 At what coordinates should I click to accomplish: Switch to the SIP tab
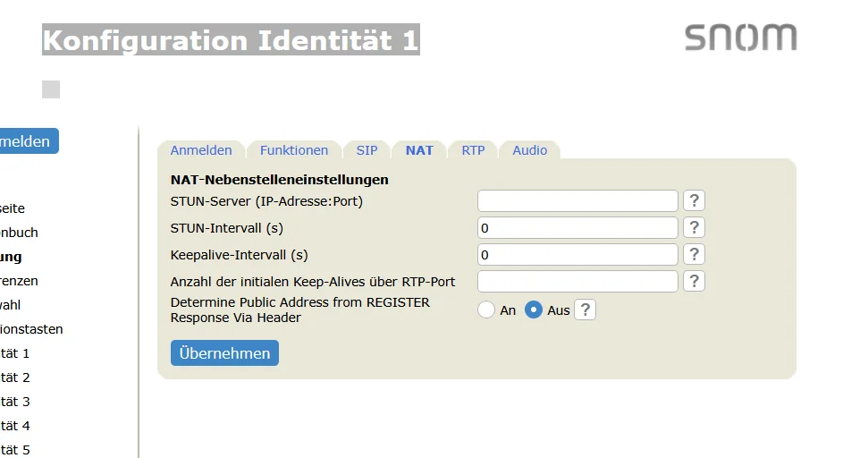pos(367,150)
